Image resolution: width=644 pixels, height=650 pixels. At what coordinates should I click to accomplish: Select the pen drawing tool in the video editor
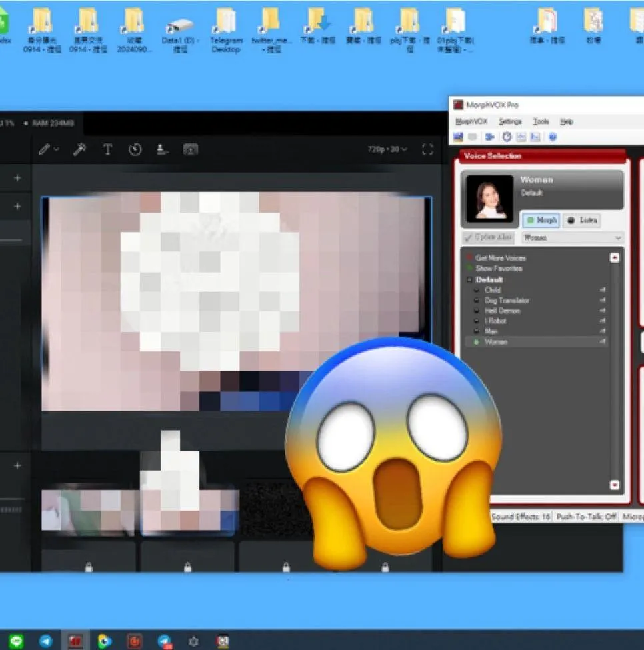[44, 149]
